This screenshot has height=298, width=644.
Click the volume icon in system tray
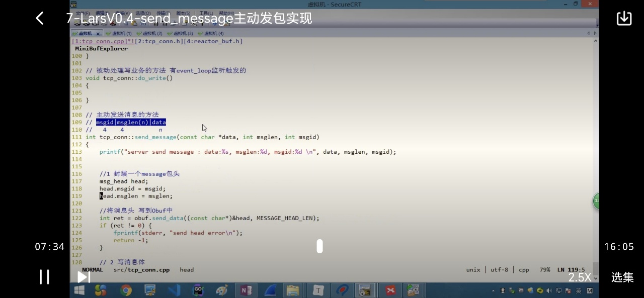pyautogui.click(x=549, y=291)
